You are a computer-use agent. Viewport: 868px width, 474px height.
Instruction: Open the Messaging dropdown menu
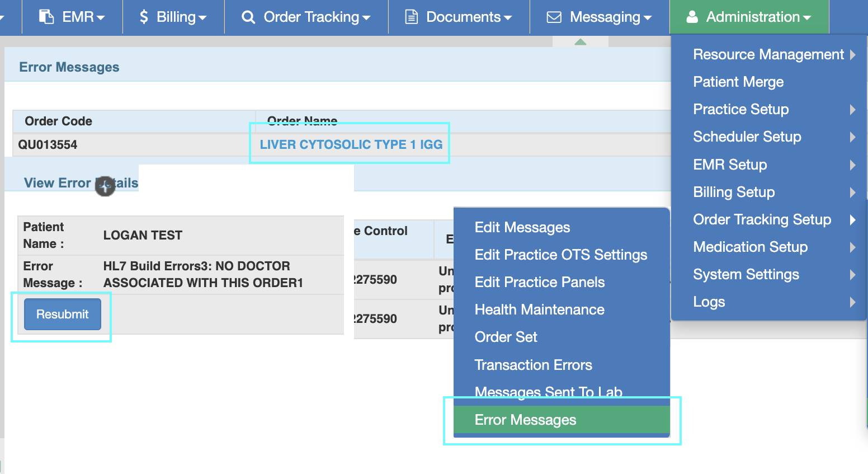598,17
